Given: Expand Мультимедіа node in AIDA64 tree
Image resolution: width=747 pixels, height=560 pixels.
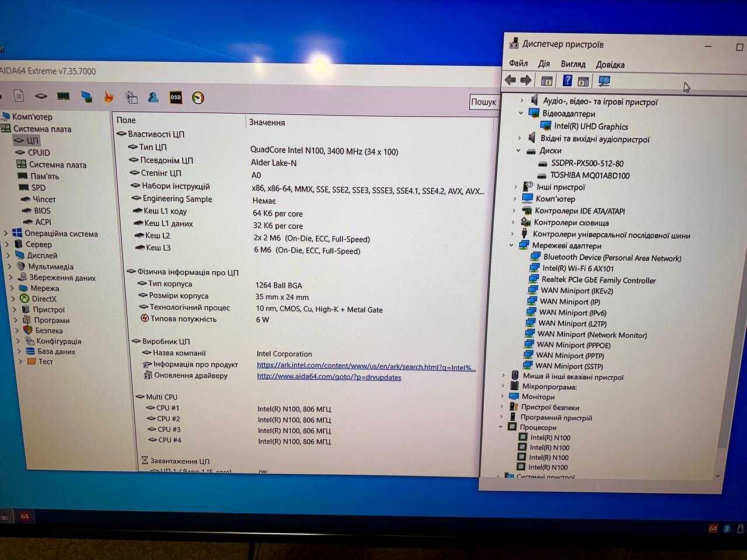Looking at the screenshot, I should (11, 266).
